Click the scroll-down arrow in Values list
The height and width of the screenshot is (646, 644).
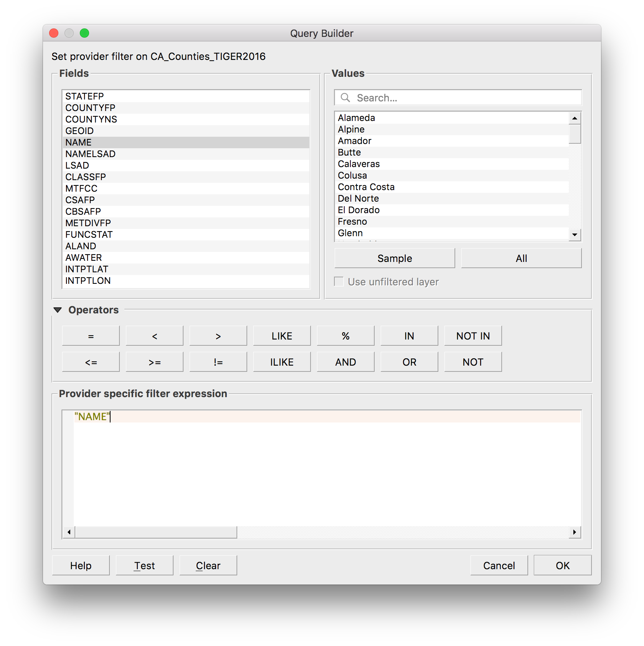click(x=574, y=235)
